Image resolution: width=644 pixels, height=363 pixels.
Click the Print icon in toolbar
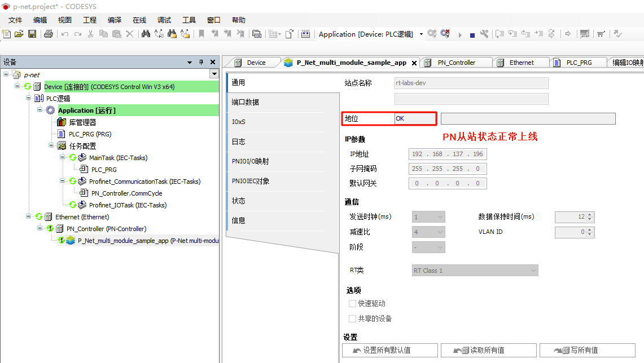tap(49, 34)
